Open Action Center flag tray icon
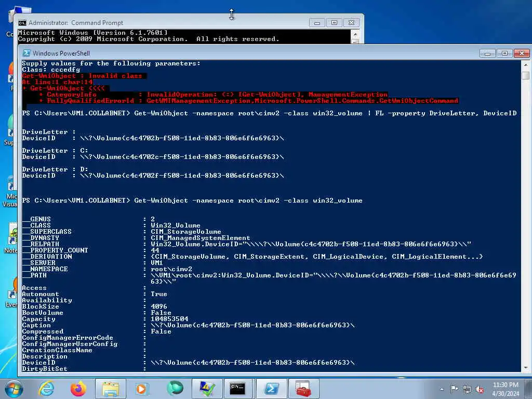Image resolution: width=532 pixels, height=399 pixels. [454, 389]
